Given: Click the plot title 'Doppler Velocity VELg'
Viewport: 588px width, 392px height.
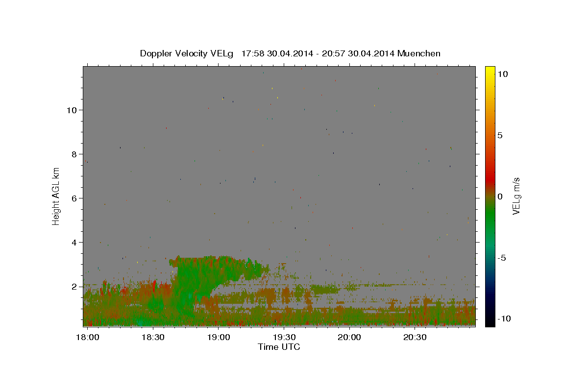Looking at the screenshot, I should pyautogui.click(x=186, y=53).
